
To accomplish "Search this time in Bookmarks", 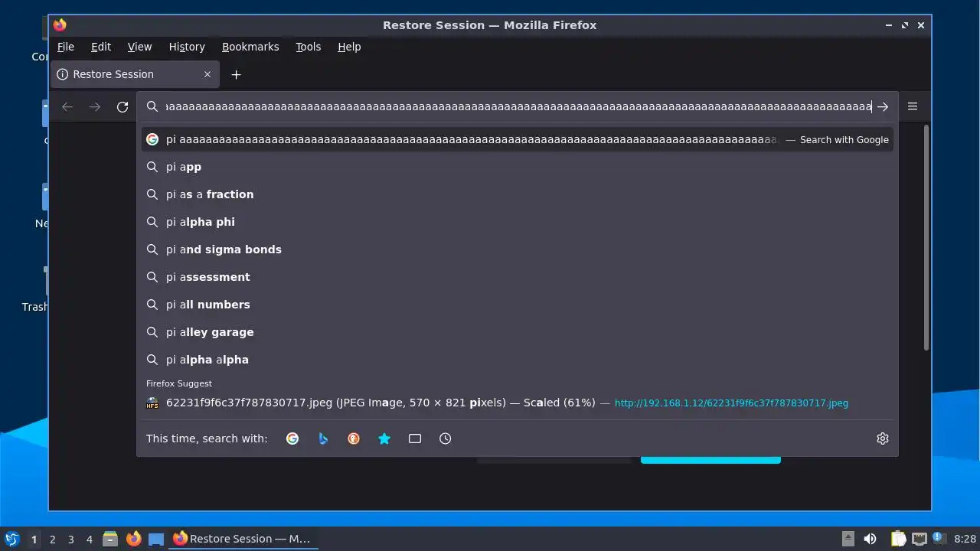I will 384,439.
